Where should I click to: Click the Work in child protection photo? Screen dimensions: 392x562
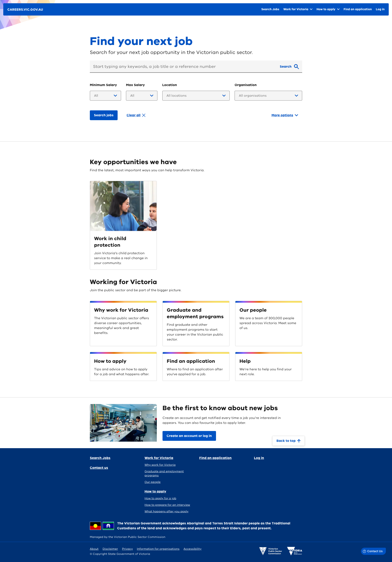(x=123, y=206)
